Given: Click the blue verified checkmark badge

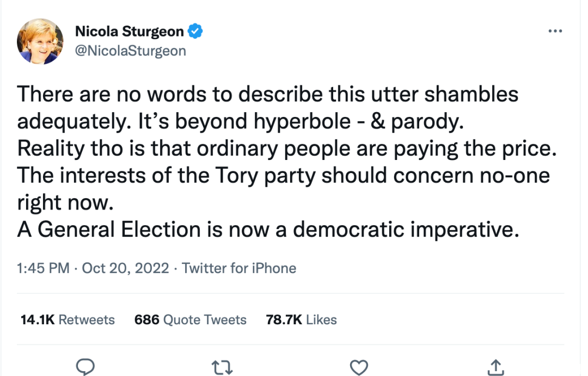Looking at the screenshot, I should (195, 31).
